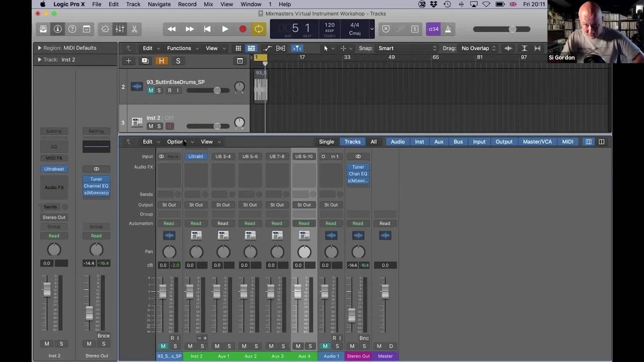This screenshot has height=362, width=644.
Task: Select the Scissors editors icon
Action: (134, 29)
